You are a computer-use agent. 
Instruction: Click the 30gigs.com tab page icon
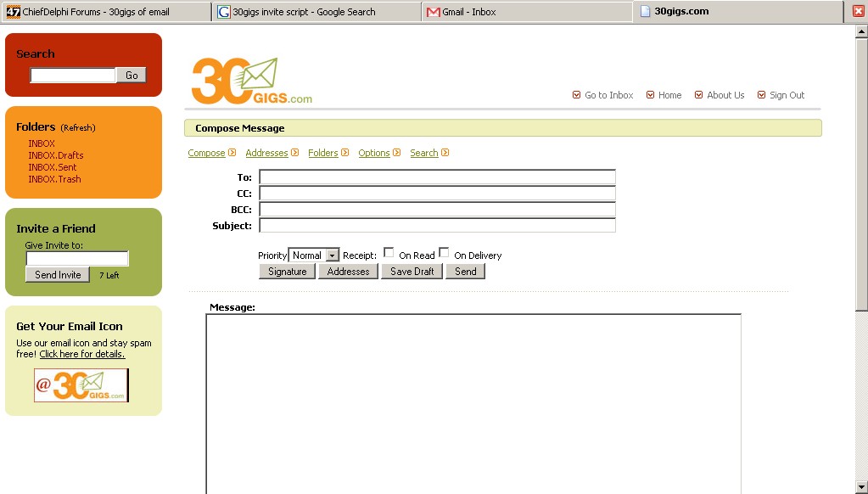click(x=645, y=11)
